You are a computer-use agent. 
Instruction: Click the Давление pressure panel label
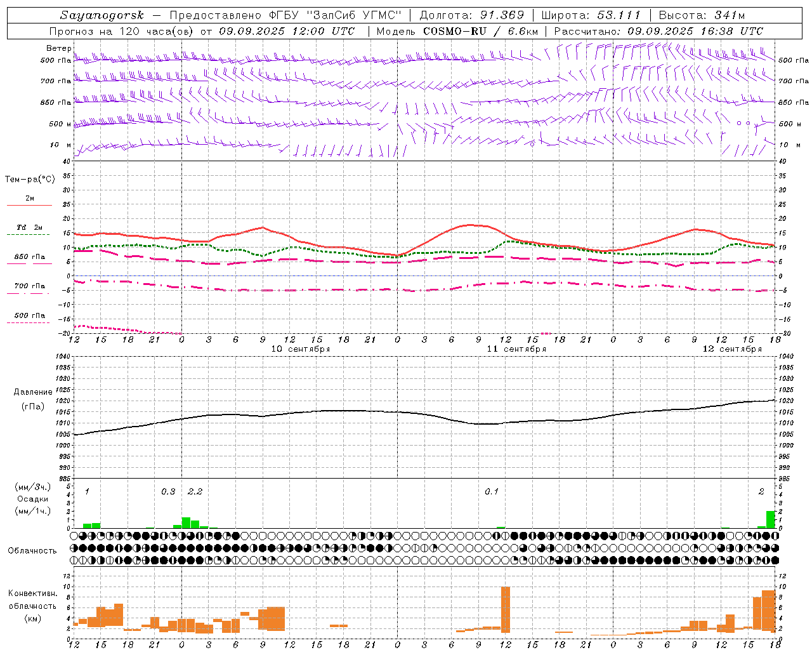[32, 392]
